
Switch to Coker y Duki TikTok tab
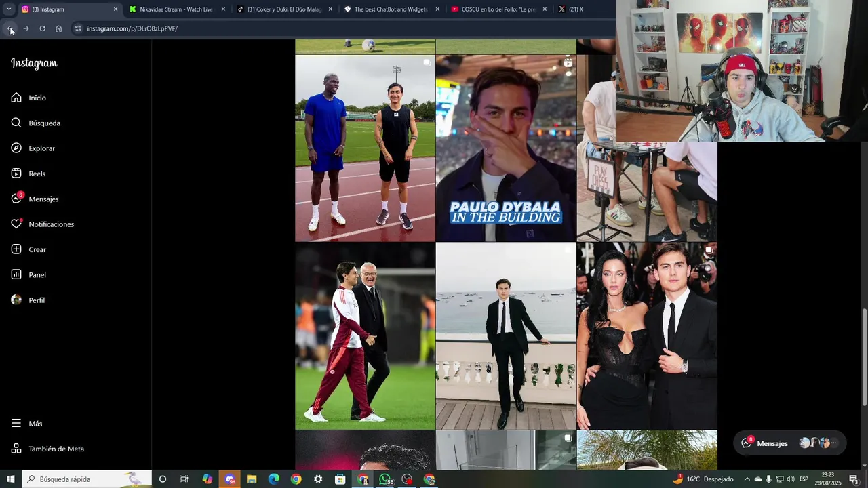pos(283,9)
